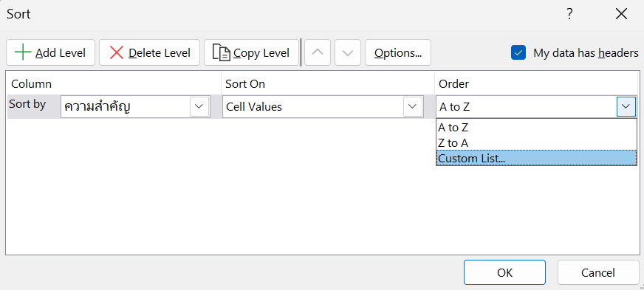This screenshot has height=290, width=644.
Task: Move sort level down with down arrow
Action: point(348,52)
